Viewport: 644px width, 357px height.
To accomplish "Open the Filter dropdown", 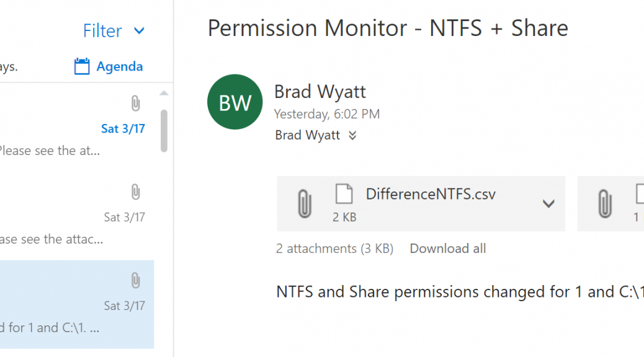I will point(114,31).
